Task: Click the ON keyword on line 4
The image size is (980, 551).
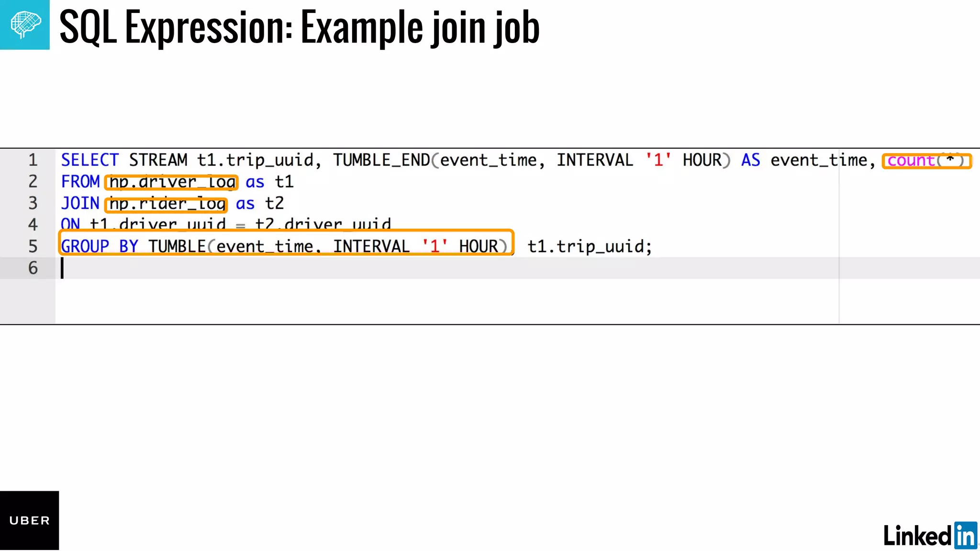Action: (70, 224)
